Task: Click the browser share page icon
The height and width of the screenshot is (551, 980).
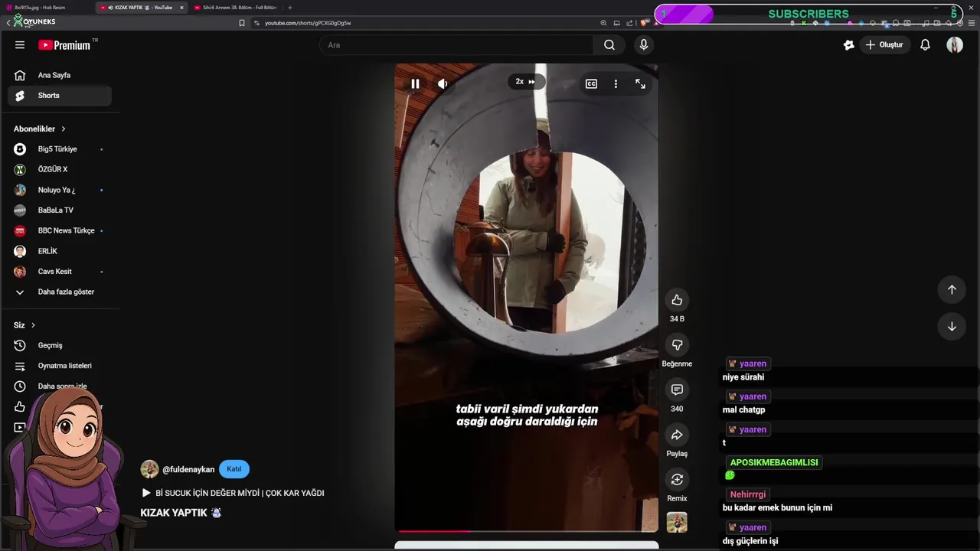Action: [x=629, y=23]
